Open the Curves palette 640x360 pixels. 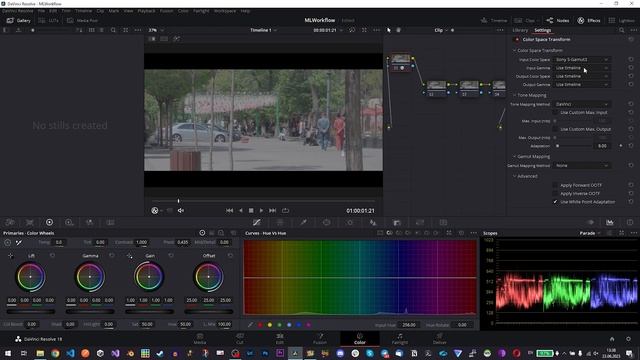coord(257,222)
